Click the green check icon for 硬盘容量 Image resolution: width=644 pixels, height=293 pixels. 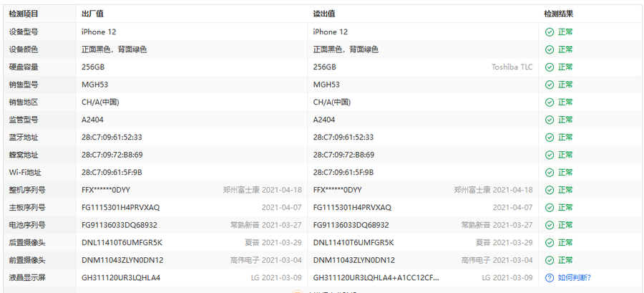point(550,67)
